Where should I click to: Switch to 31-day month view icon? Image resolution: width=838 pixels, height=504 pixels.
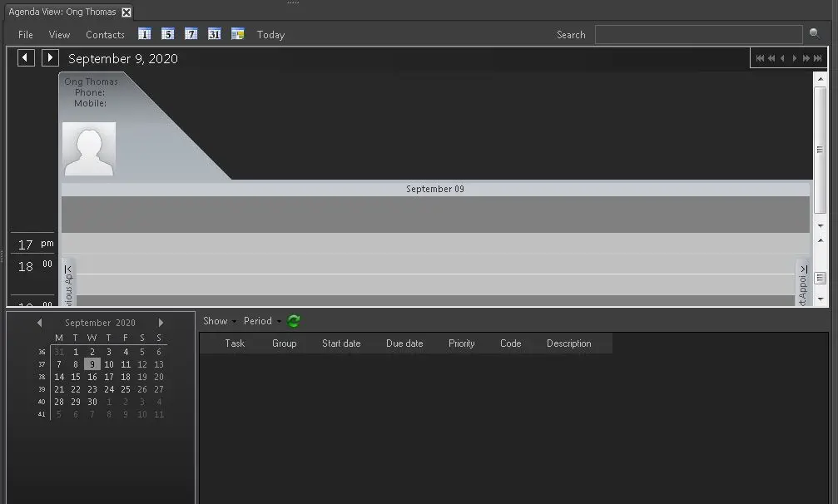click(x=214, y=34)
